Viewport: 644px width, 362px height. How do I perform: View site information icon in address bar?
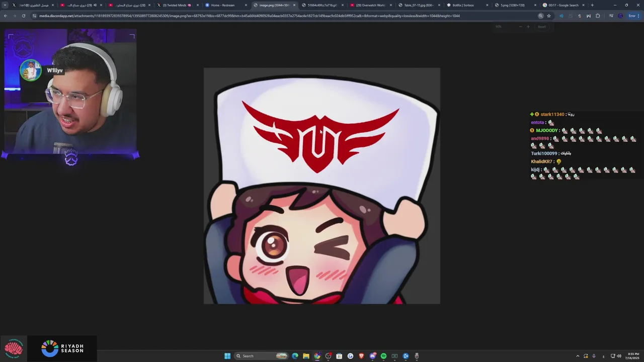[35, 16]
